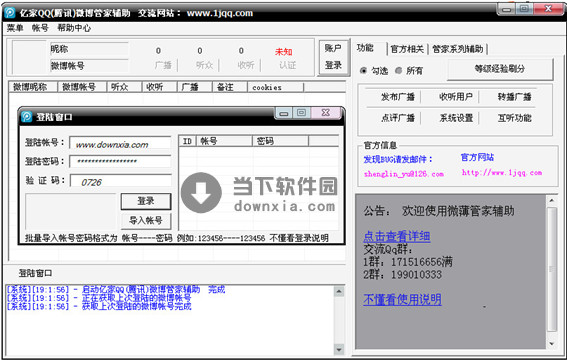
Task: Open 转播广播 function
Action: click(x=514, y=97)
